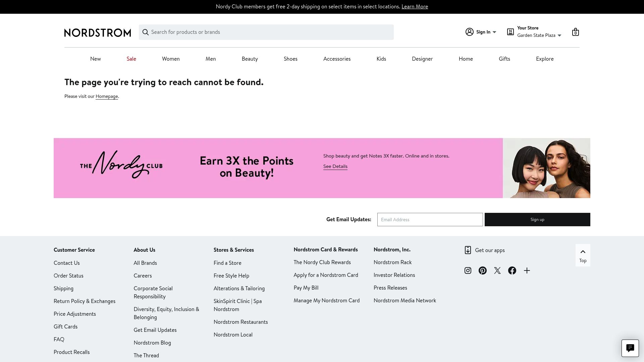644x362 pixels.
Task: Open the shopping bag icon
Action: pyautogui.click(x=576, y=32)
